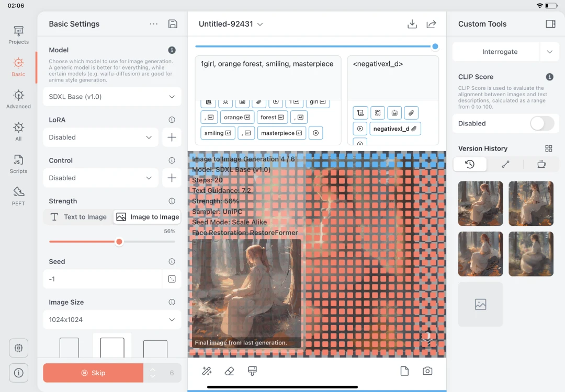
Task: Expand the Control Disabled dropdown
Action: [100, 178]
